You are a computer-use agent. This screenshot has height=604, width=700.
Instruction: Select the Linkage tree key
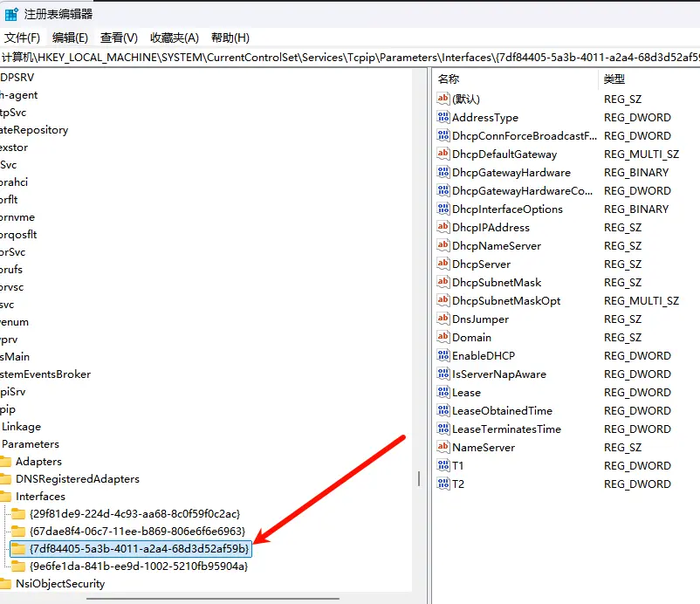21,426
